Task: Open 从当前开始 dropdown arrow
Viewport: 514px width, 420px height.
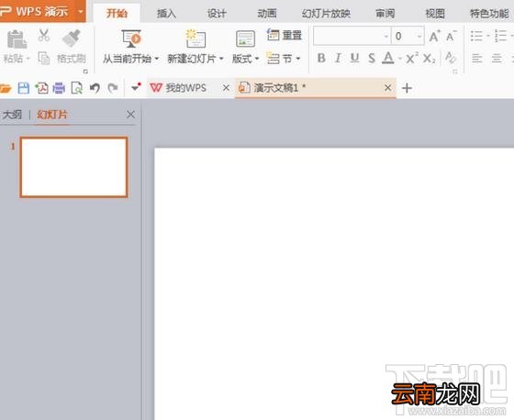Action: point(157,59)
